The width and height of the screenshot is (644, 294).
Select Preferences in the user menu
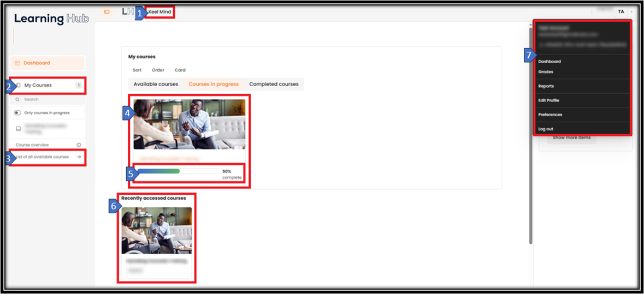(551, 115)
